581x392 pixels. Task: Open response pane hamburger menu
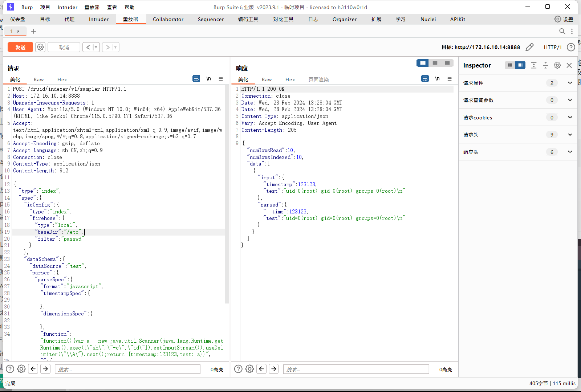pyautogui.click(x=450, y=78)
